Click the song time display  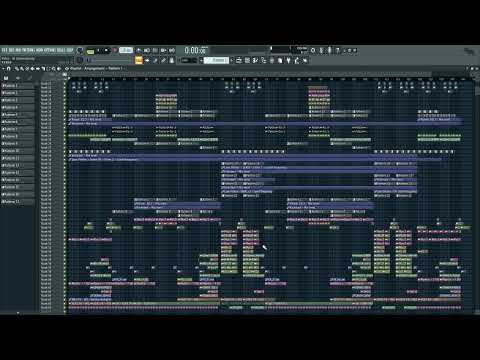(195, 51)
